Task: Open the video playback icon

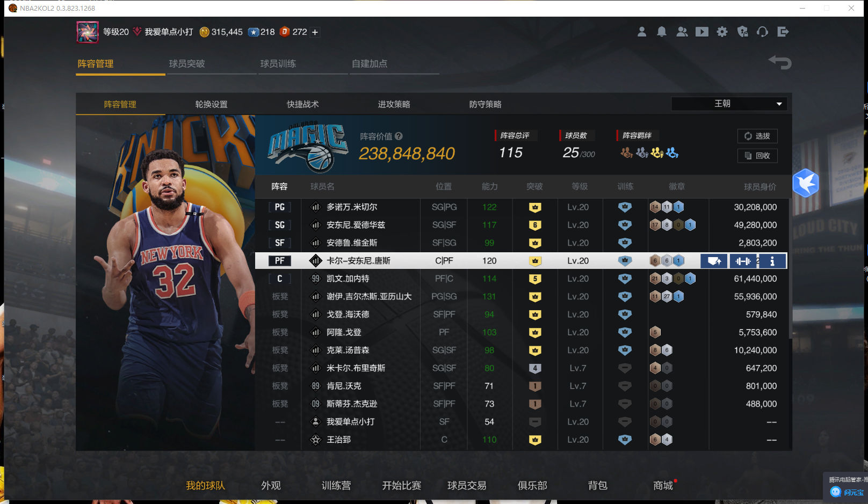Action: [702, 32]
